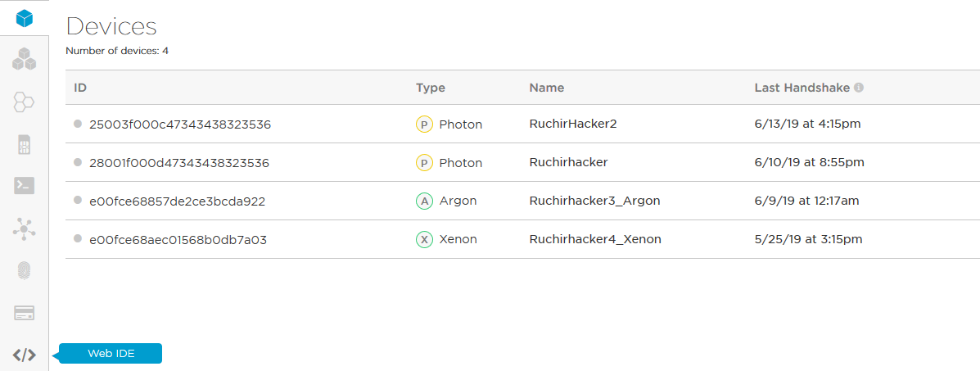Click status dot of device 28001f000d47343438323536
The image size is (980, 371).
pyautogui.click(x=78, y=162)
